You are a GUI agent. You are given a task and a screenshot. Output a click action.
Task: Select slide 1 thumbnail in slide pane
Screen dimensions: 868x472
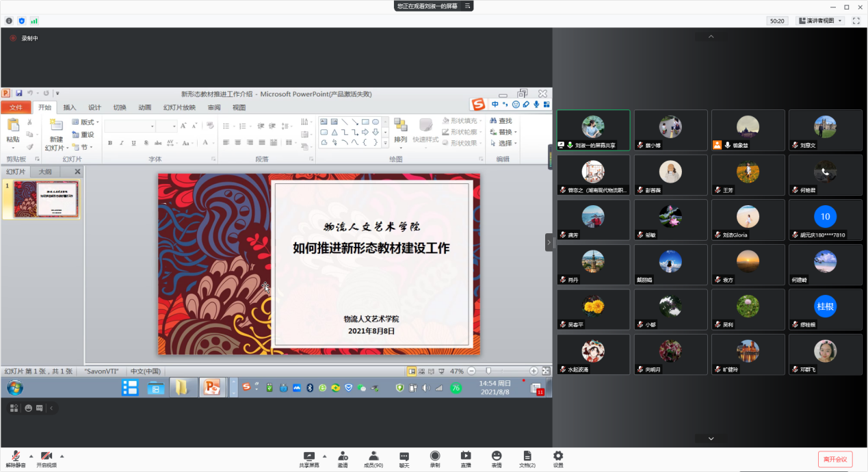[47, 200]
